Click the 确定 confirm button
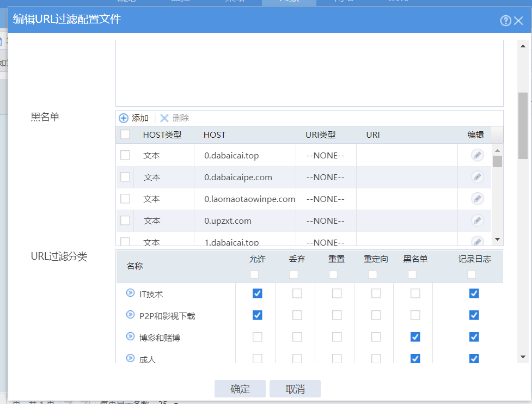The width and height of the screenshot is (532, 404). pyautogui.click(x=240, y=389)
